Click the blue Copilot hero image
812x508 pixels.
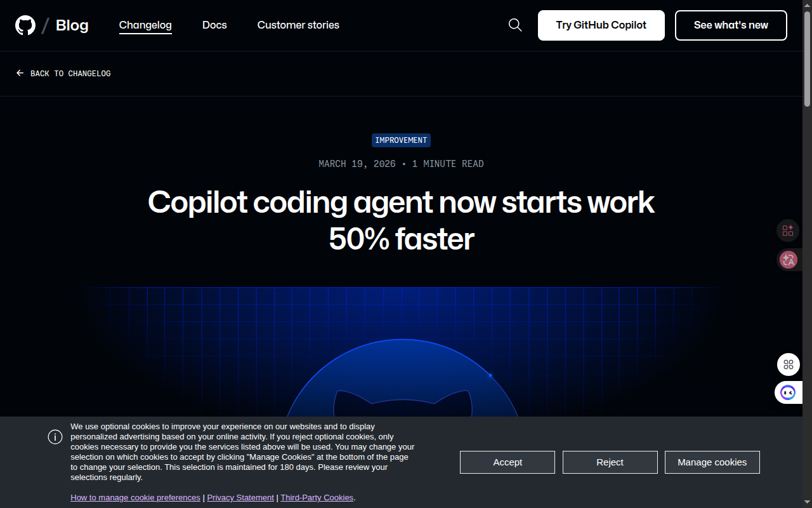[x=401, y=352]
